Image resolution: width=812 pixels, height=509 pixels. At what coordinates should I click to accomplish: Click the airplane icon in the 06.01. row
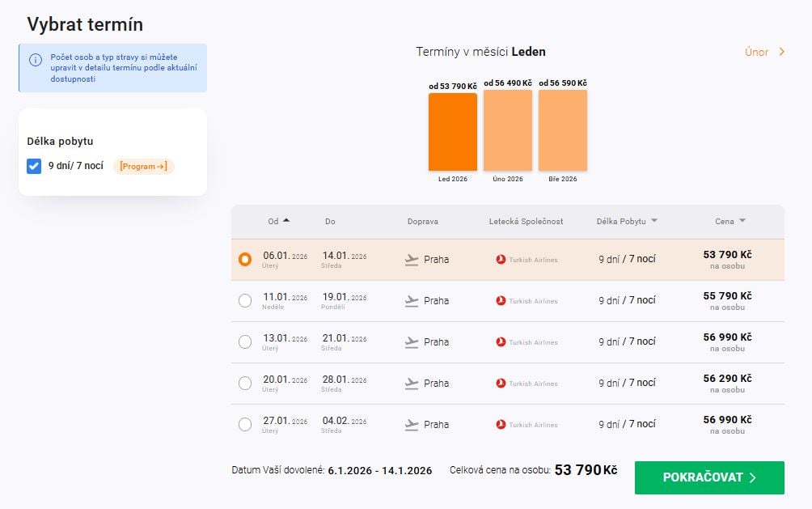(x=412, y=260)
